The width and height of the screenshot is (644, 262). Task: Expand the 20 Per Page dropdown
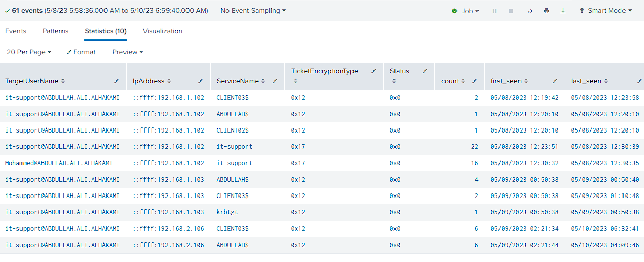pos(29,52)
